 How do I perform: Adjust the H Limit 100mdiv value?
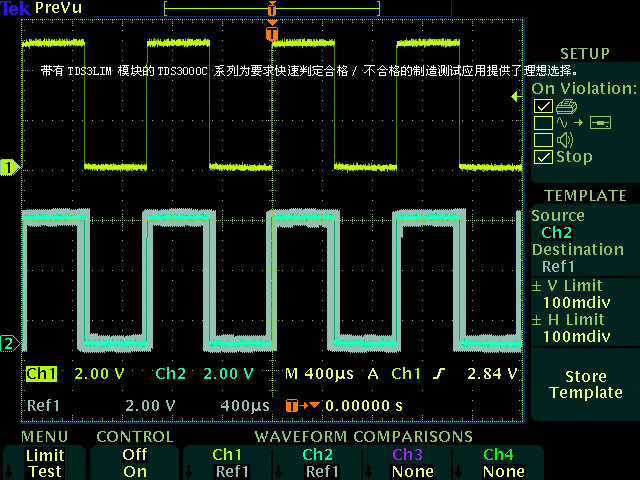point(576,336)
